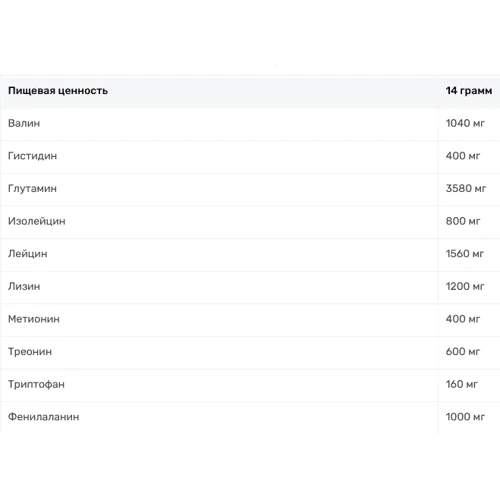This screenshot has width=500, height=500.
Task: Select the '3580 мг' value
Action: click(x=466, y=189)
